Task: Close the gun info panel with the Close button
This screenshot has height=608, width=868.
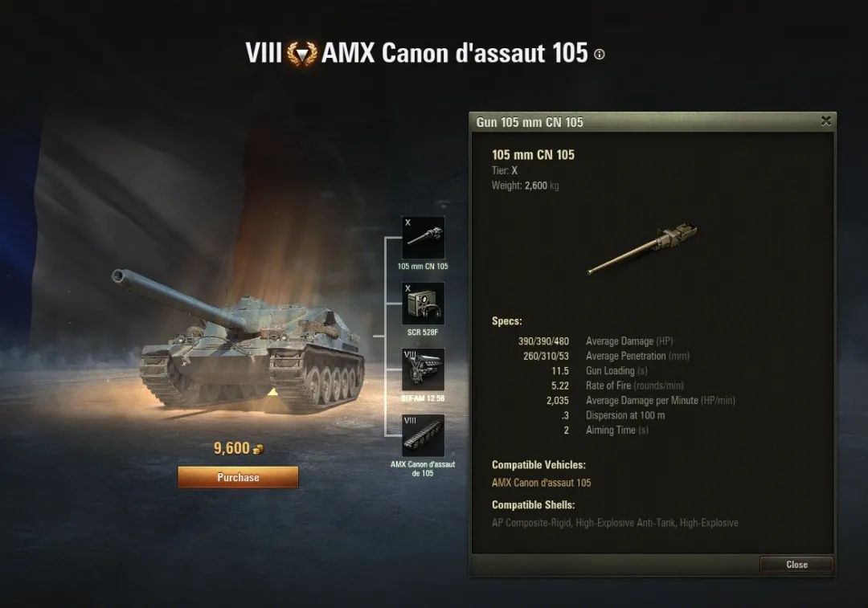Action: click(x=796, y=565)
